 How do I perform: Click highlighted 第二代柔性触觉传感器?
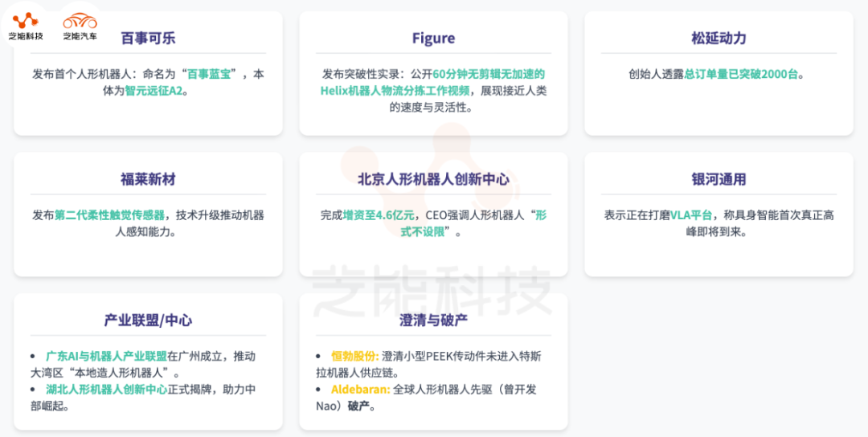click(x=109, y=215)
